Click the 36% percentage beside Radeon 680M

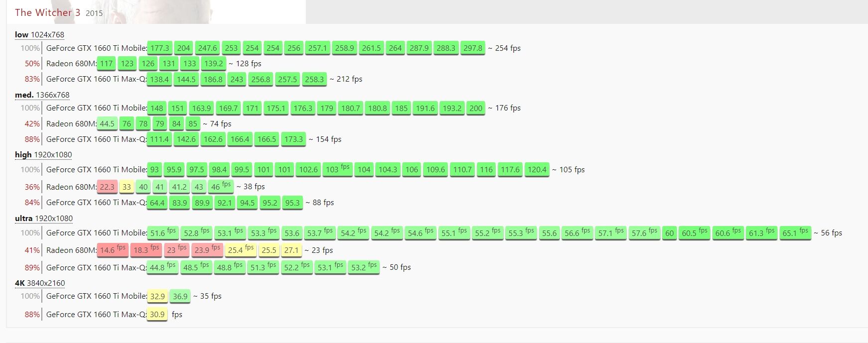(32, 187)
